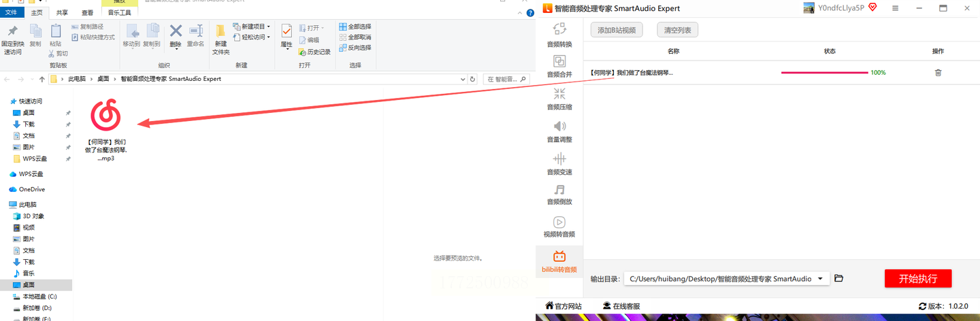Switch to the 查看 ribbon tab
This screenshot has height=321, width=980.
(x=88, y=12)
